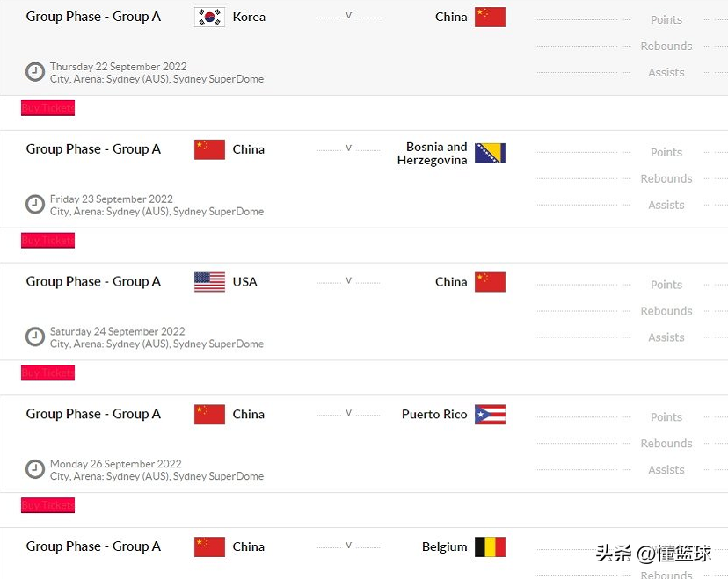Screen dimensions: 728x579
Task: Click the Puerto Rico flag icon
Action: point(490,415)
